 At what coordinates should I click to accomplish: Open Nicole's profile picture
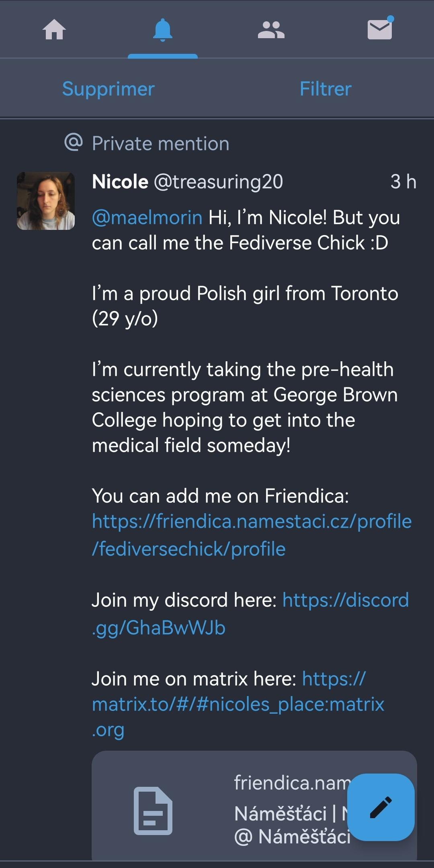coord(46,201)
